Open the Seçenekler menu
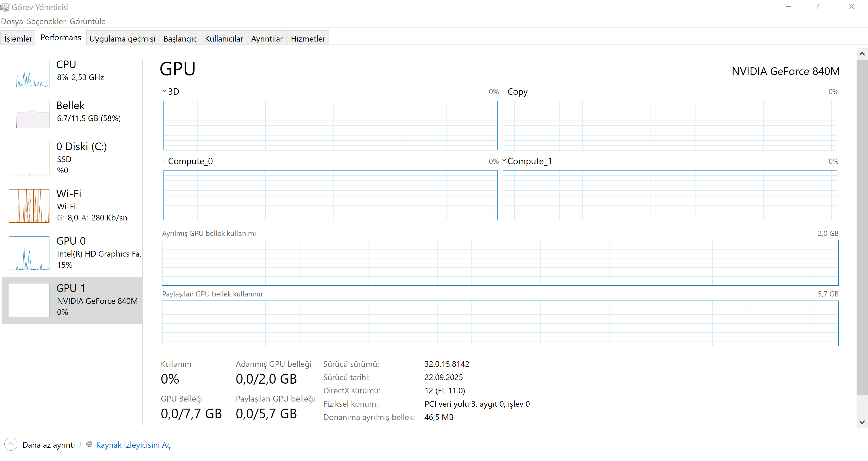868x461 pixels. [x=46, y=21]
